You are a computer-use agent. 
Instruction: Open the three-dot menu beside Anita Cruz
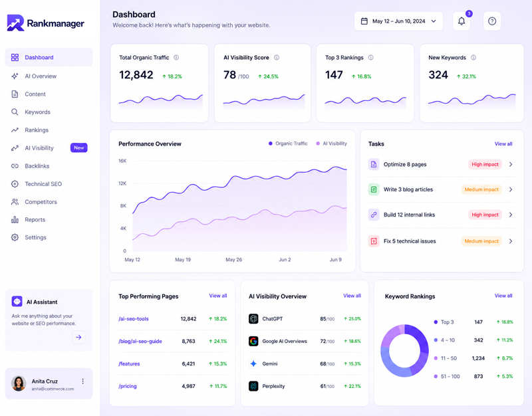click(x=82, y=381)
